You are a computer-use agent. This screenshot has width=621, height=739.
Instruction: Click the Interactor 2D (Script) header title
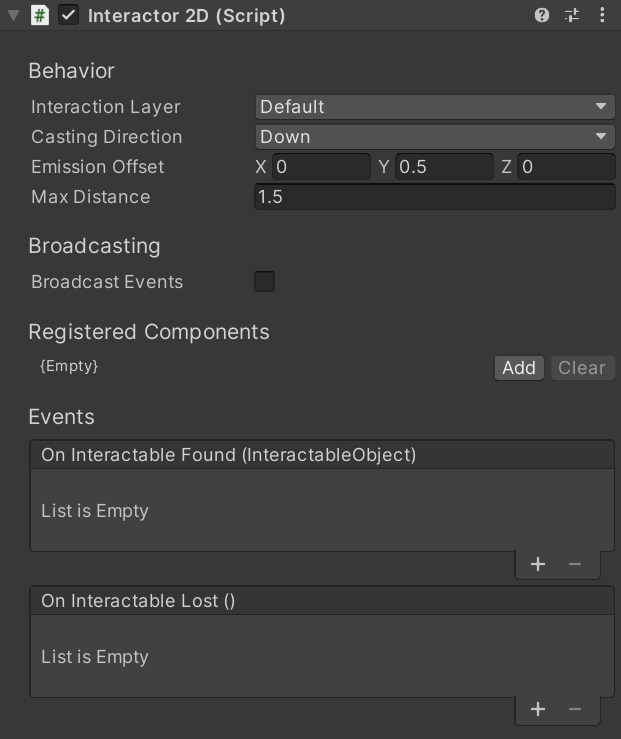coord(186,15)
